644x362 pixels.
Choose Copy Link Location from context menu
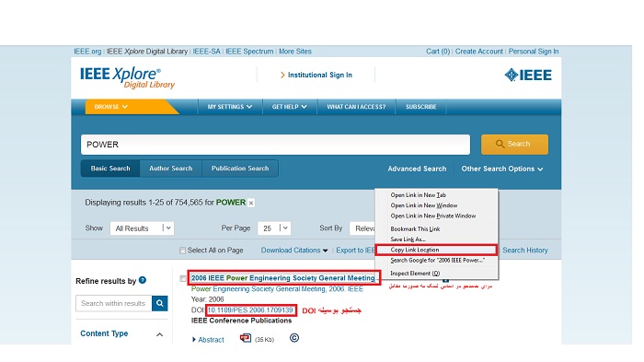436,250
